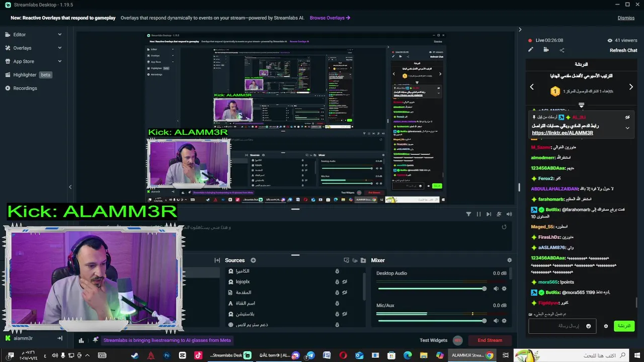Open linktr.ee/ALAMM3R link in chat
Screen dimensions: 644x362
562,133
